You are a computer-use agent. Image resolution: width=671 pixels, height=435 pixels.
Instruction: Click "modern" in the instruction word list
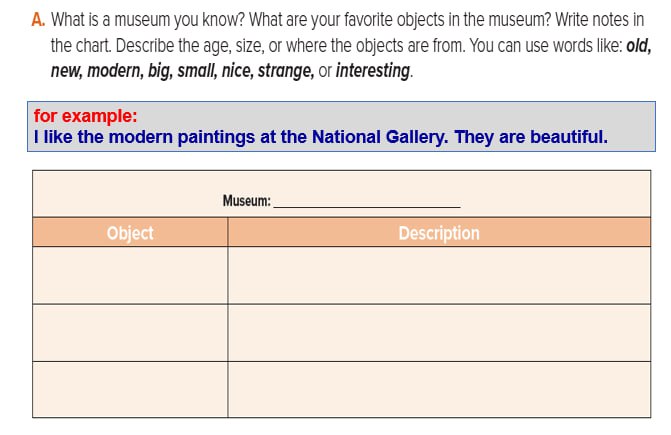coord(115,71)
